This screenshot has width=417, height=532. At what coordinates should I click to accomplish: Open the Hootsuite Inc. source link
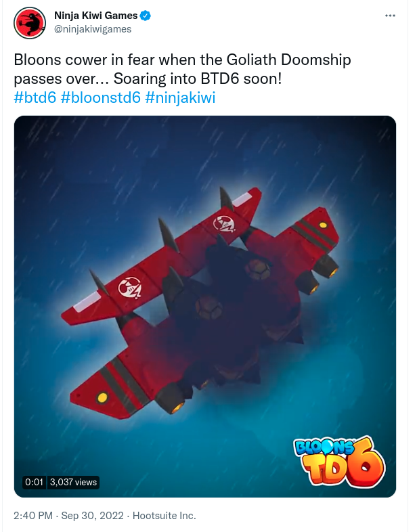164,516
